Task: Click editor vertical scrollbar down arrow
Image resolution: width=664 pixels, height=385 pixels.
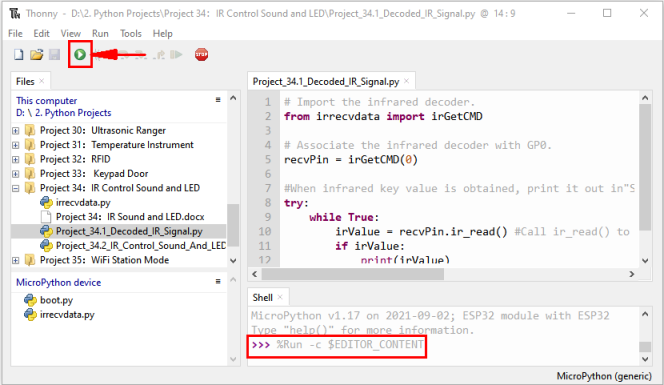Action: 645,260
